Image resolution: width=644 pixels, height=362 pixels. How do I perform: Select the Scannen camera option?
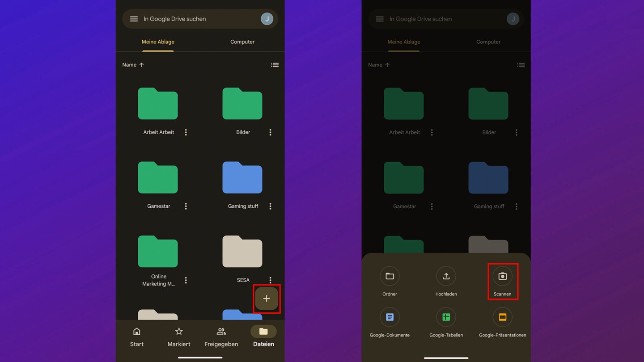(502, 277)
